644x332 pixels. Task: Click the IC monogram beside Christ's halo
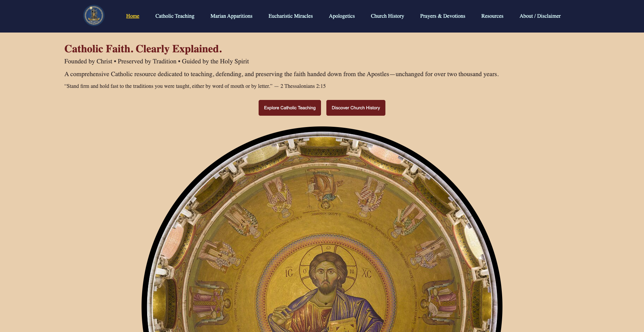pyautogui.click(x=289, y=273)
